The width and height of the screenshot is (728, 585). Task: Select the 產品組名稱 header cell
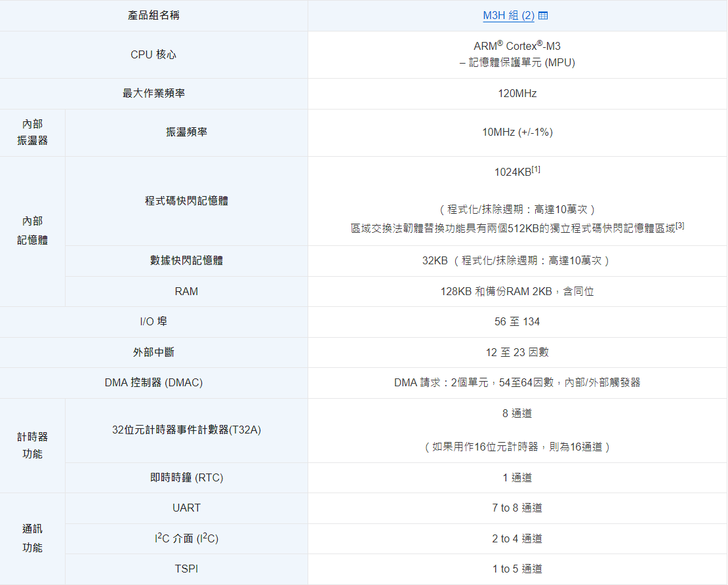(x=153, y=16)
